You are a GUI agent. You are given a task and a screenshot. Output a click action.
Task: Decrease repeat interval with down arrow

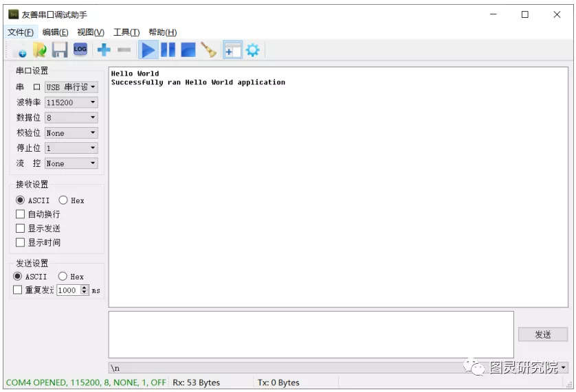coord(85,292)
